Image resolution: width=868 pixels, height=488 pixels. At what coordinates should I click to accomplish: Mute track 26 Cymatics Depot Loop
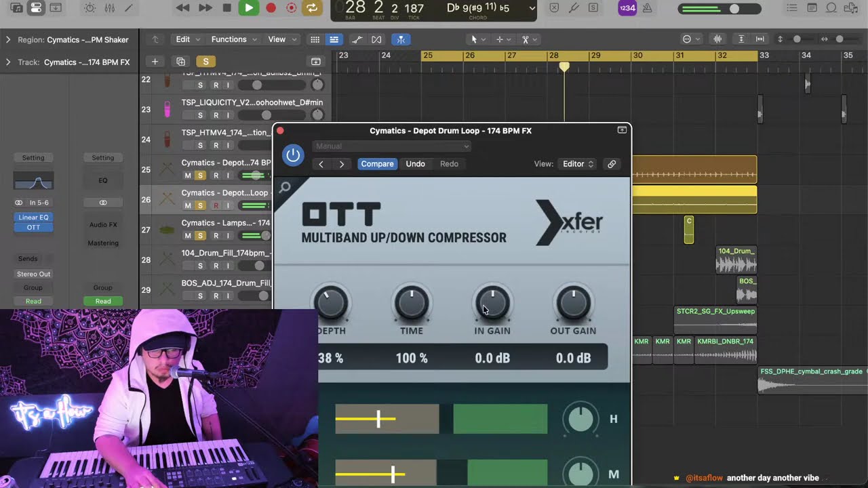point(188,205)
